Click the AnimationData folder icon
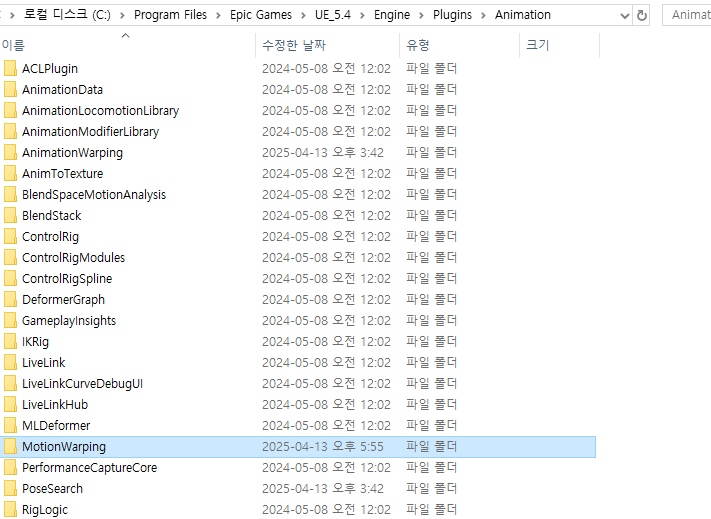The height and width of the screenshot is (519, 711). click(10, 89)
